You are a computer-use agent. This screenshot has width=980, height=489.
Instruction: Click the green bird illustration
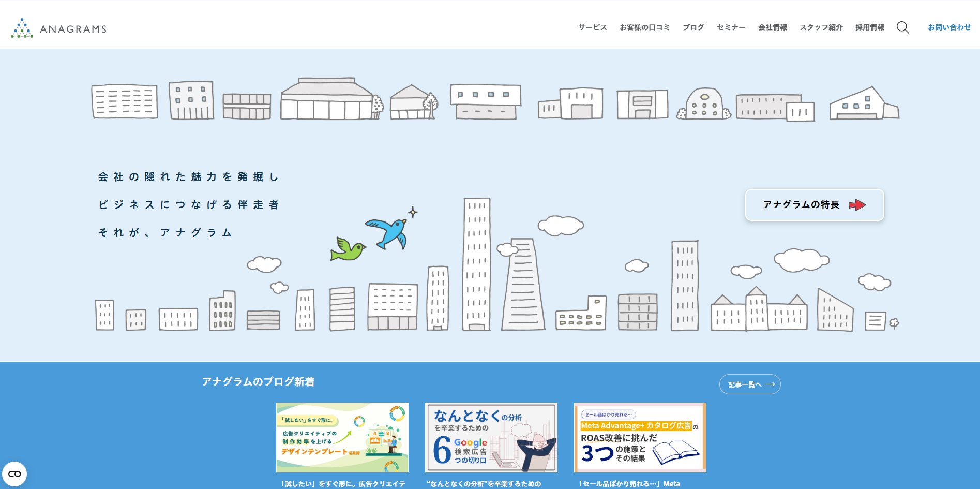347,250
